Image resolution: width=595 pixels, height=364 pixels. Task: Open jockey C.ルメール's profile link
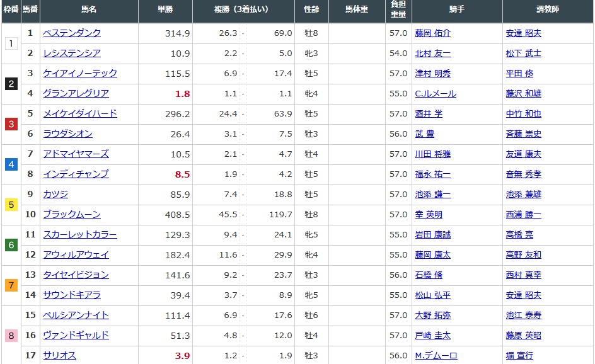click(x=435, y=94)
